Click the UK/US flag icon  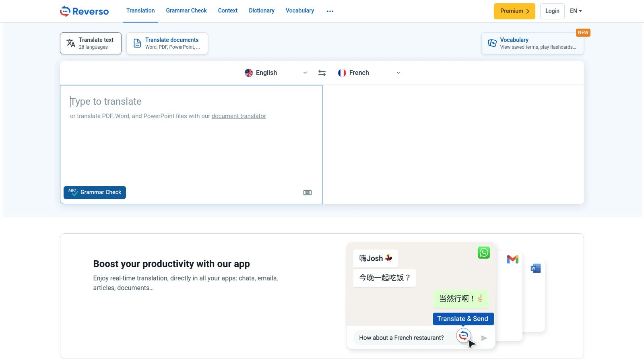click(249, 73)
